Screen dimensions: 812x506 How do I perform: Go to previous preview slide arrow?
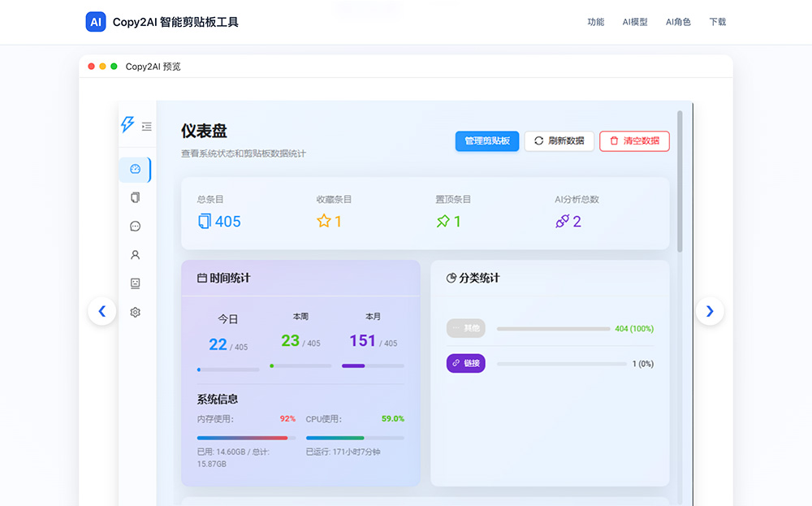(x=102, y=311)
